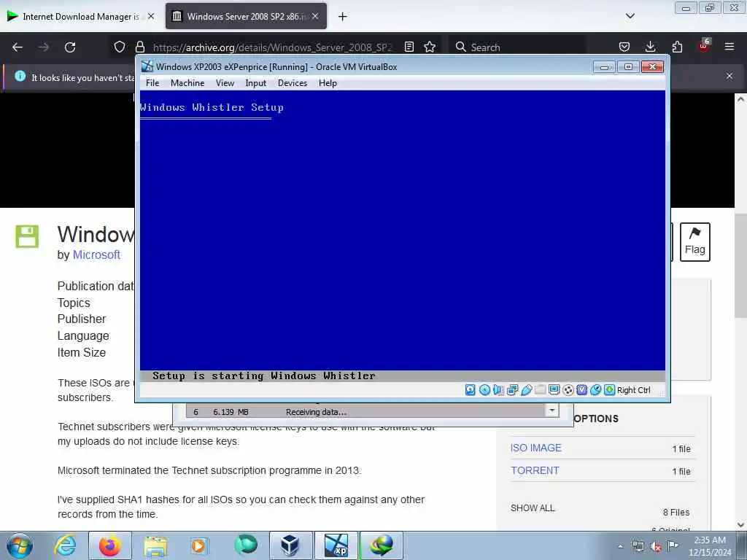Viewport: 747px width, 560px height.
Task: Click the red extension icon with badge 6
Action: pyautogui.click(x=704, y=46)
